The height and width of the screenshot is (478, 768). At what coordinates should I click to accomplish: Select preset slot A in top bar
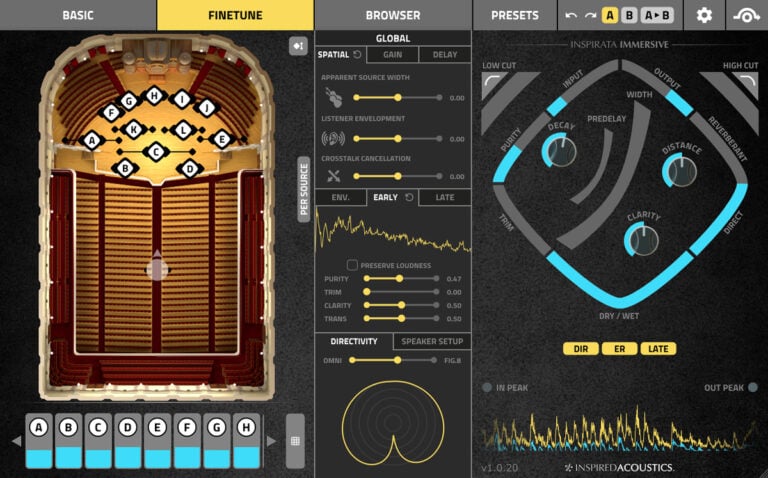tap(610, 15)
